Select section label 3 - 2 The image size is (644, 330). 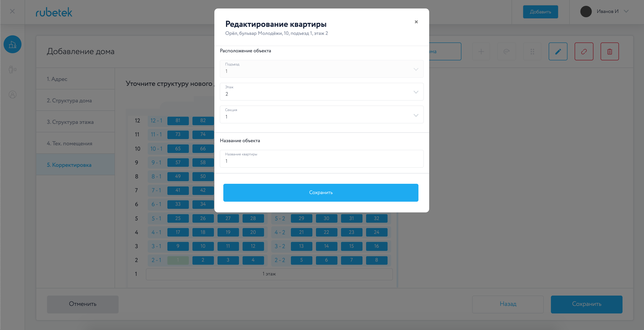tap(280, 246)
